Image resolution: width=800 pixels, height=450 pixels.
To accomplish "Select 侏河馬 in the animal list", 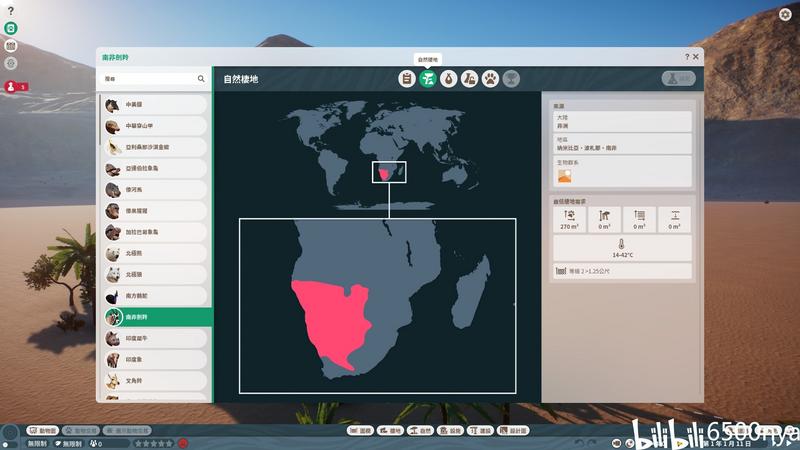I will tap(155, 189).
